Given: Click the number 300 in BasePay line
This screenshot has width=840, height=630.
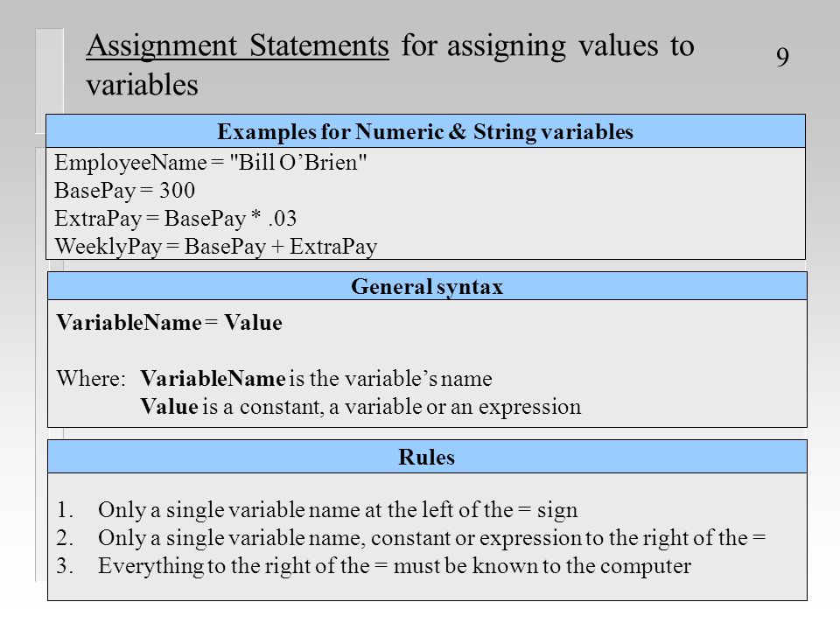Looking at the screenshot, I should pyautogui.click(x=177, y=190).
